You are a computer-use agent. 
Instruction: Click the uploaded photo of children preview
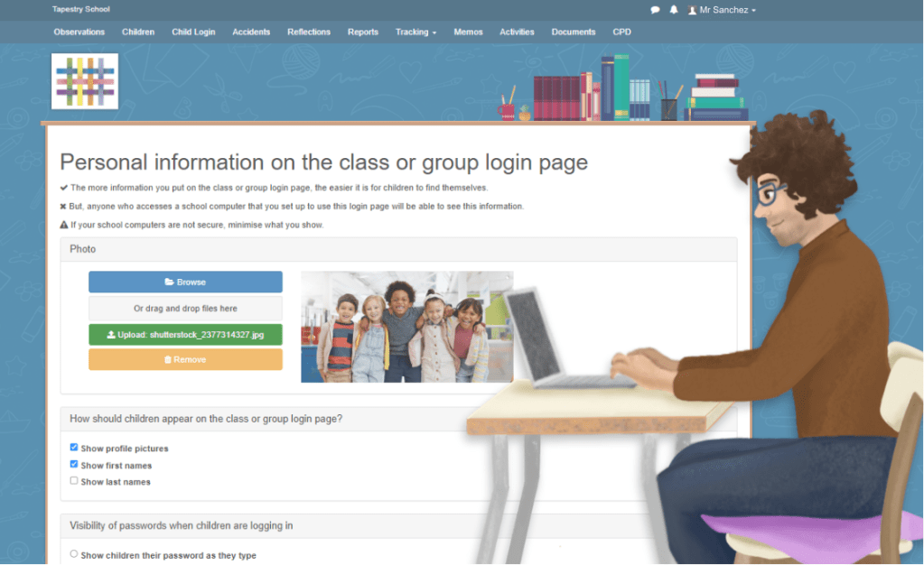click(x=406, y=327)
